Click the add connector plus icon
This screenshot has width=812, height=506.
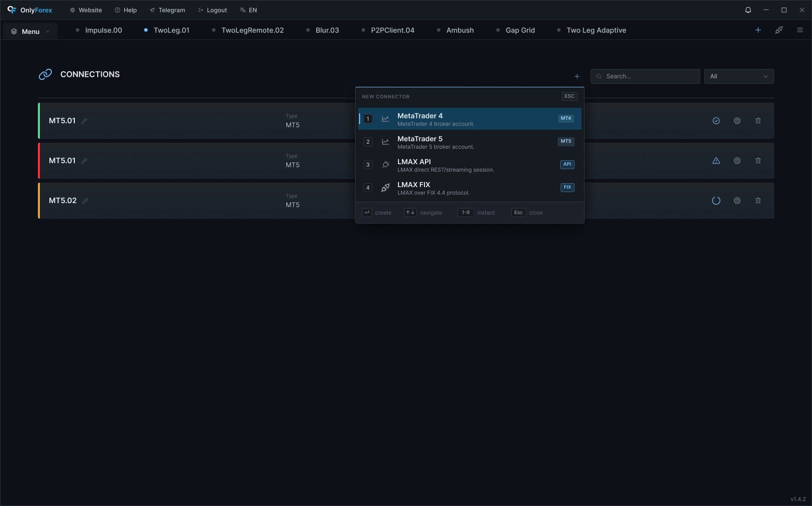coord(577,76)
